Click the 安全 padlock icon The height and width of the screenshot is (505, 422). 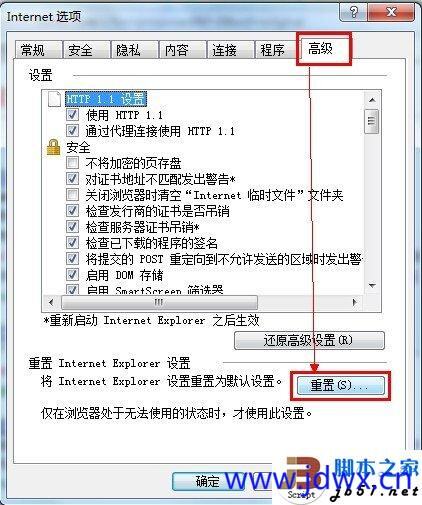53,147
